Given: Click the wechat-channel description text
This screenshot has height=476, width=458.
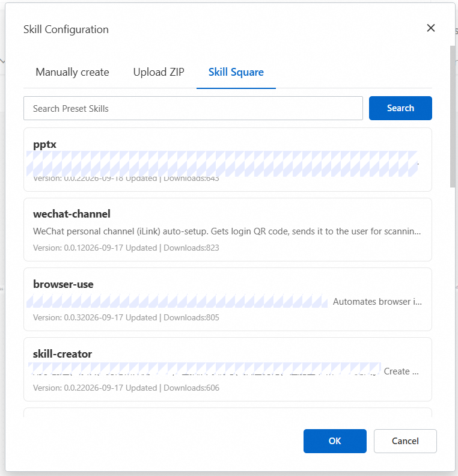Looking at the screenshot, I should point(227,231).
